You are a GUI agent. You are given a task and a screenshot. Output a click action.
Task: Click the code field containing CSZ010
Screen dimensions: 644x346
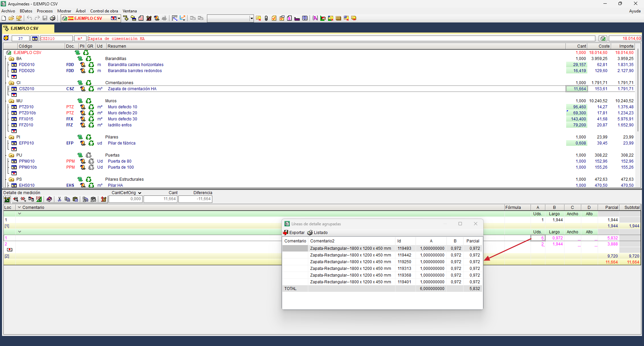point(56,39)
